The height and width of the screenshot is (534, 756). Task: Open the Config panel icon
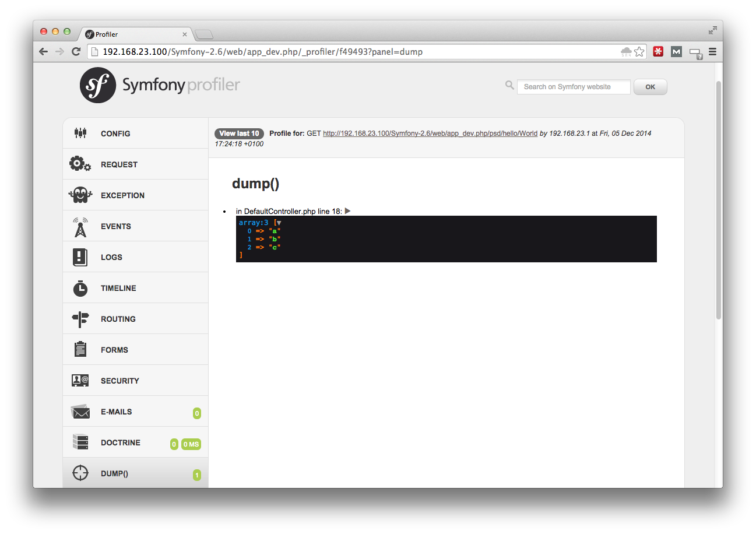(x=80, y=133)
